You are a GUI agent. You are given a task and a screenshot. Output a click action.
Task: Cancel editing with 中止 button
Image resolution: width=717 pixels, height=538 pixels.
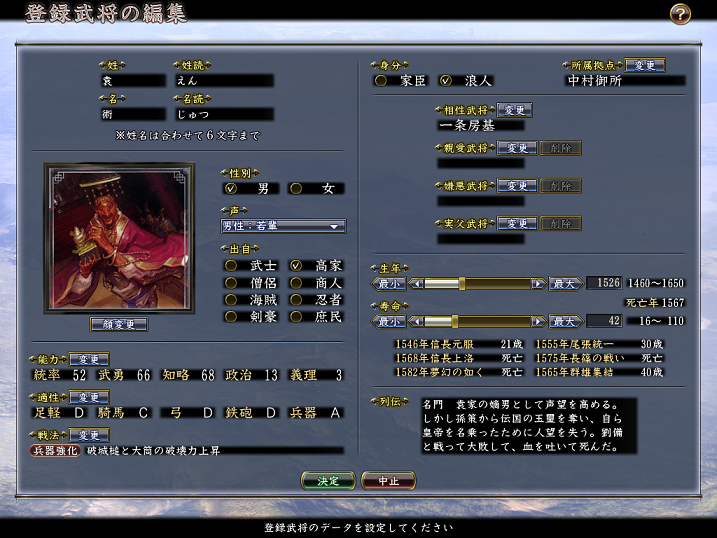388,481
